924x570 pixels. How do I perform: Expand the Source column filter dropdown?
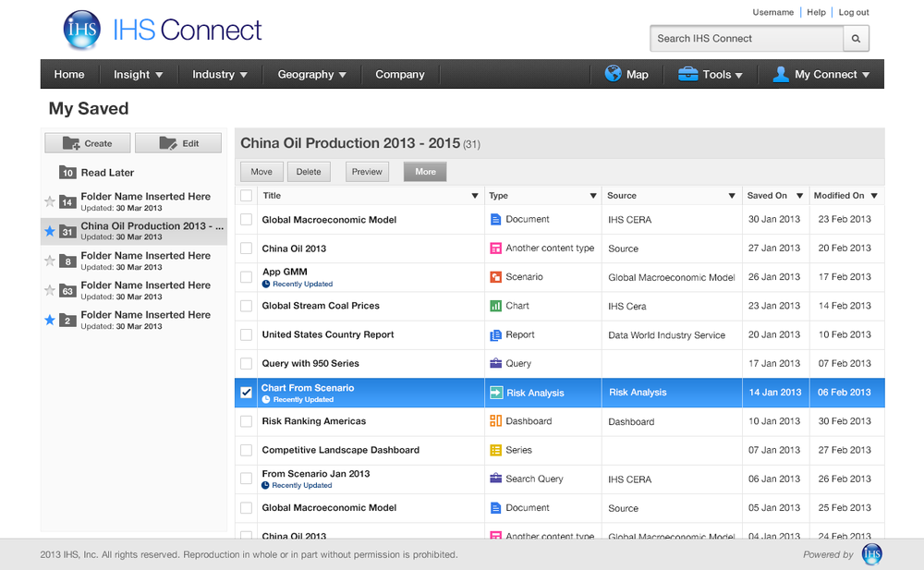[x=731, y=196]
